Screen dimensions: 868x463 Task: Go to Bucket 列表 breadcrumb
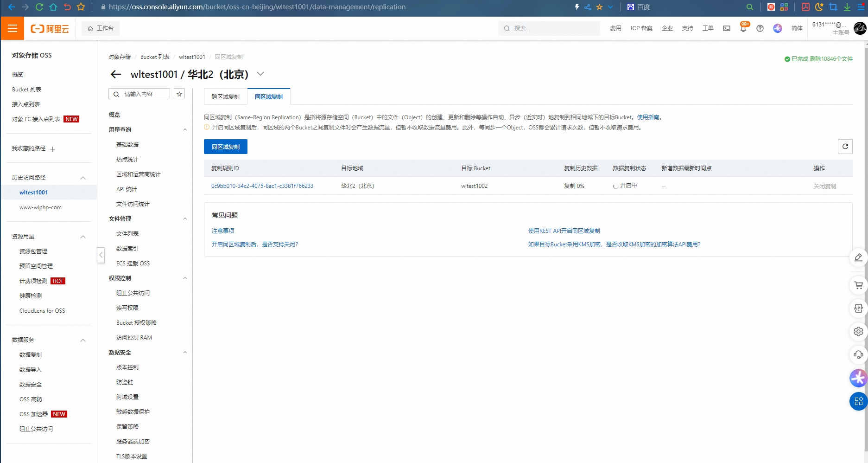coord(155,57)
